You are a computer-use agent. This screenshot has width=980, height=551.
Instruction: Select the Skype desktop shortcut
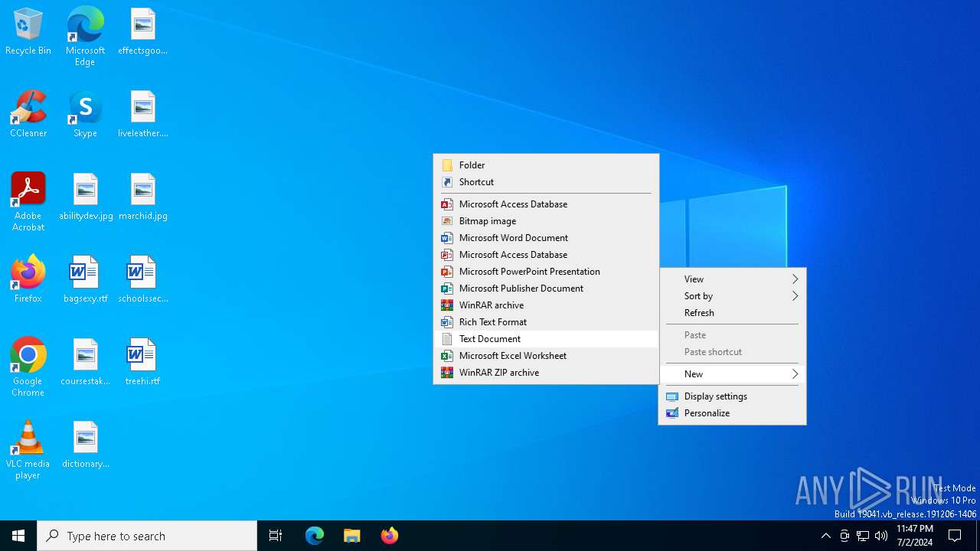point(85,115)
